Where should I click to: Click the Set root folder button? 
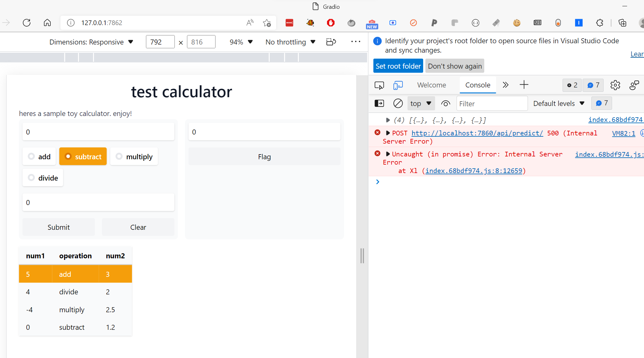(398, 66)
